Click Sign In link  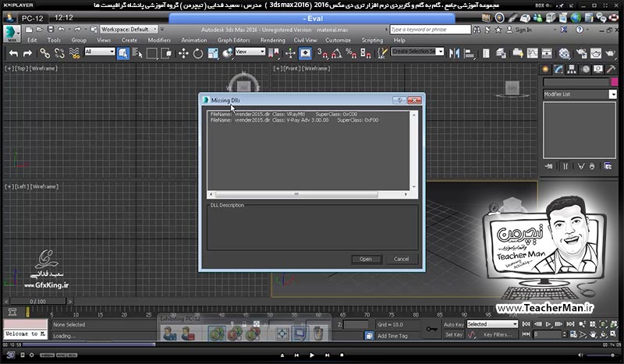point(523,30)
